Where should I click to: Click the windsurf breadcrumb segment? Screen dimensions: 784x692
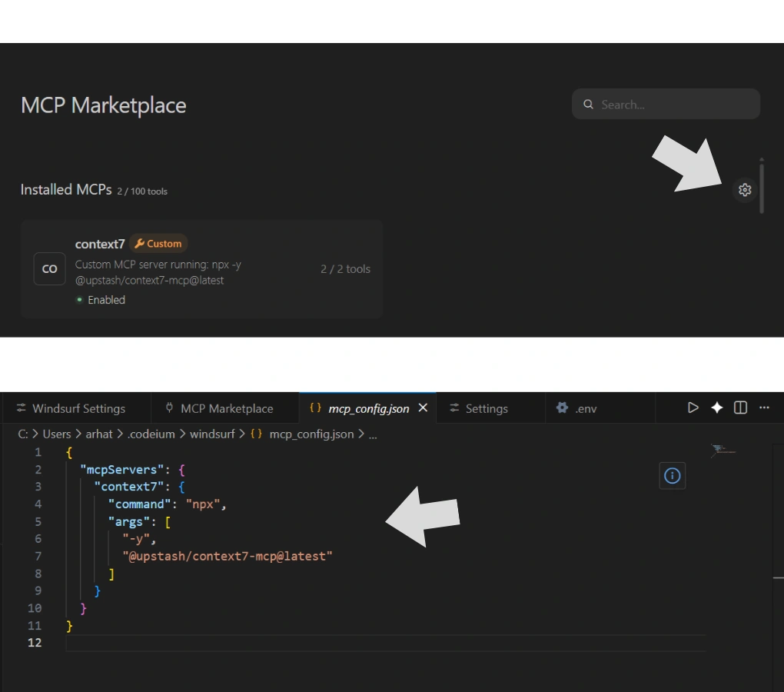pyautogui.click(x=212, y=434)
